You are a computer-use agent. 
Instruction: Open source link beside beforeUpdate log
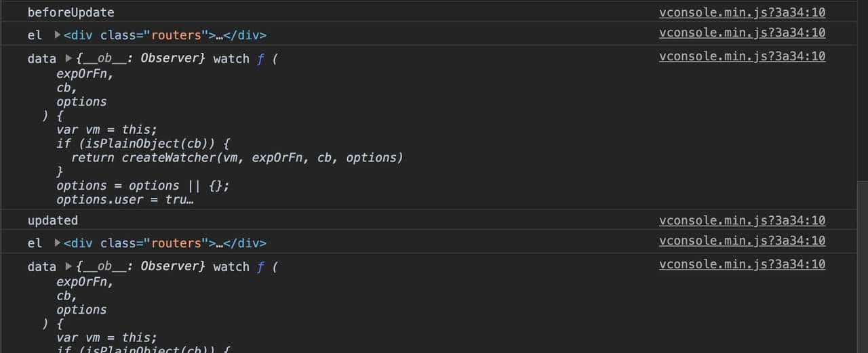pos(742,12)
